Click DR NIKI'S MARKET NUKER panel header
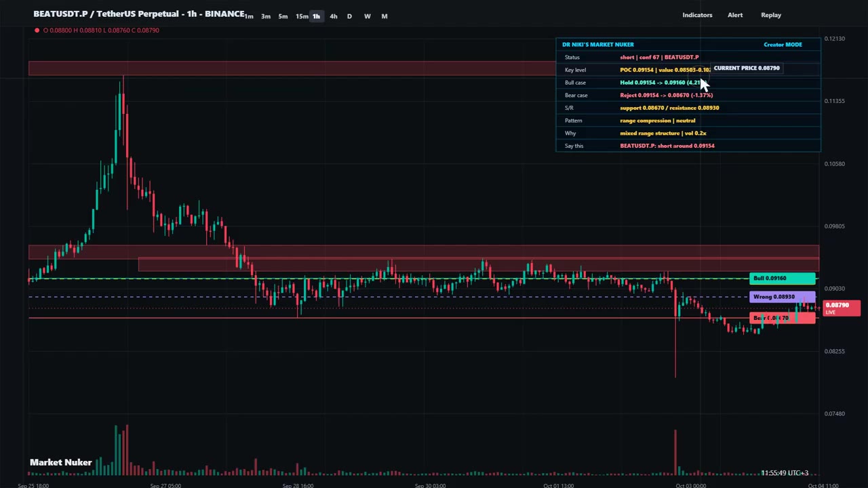Viewport: 868px width, 488px height. click(598, 45)
